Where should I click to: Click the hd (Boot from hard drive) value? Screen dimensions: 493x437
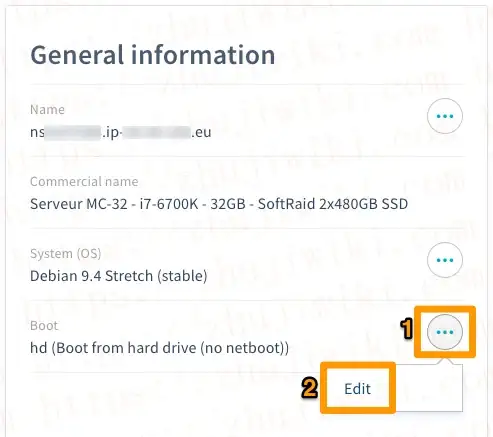click(159, 348)
